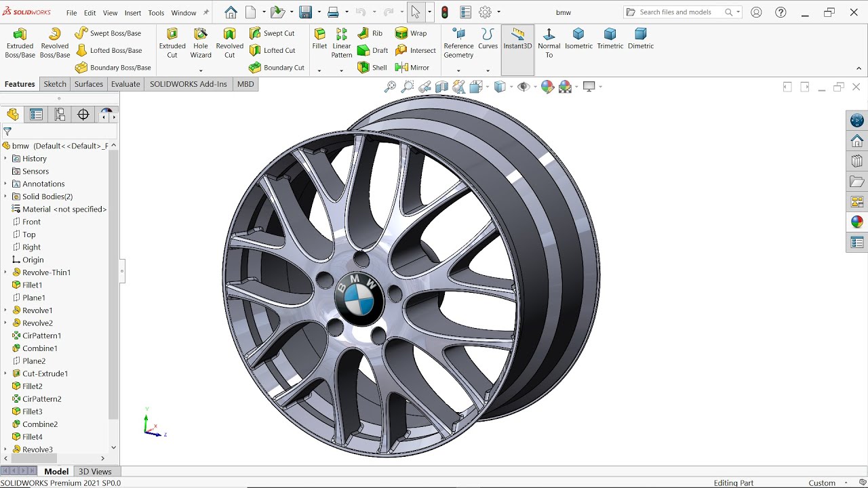Click the Swept Boss/Base tool
Screen dimensions: 868x488
108,33
